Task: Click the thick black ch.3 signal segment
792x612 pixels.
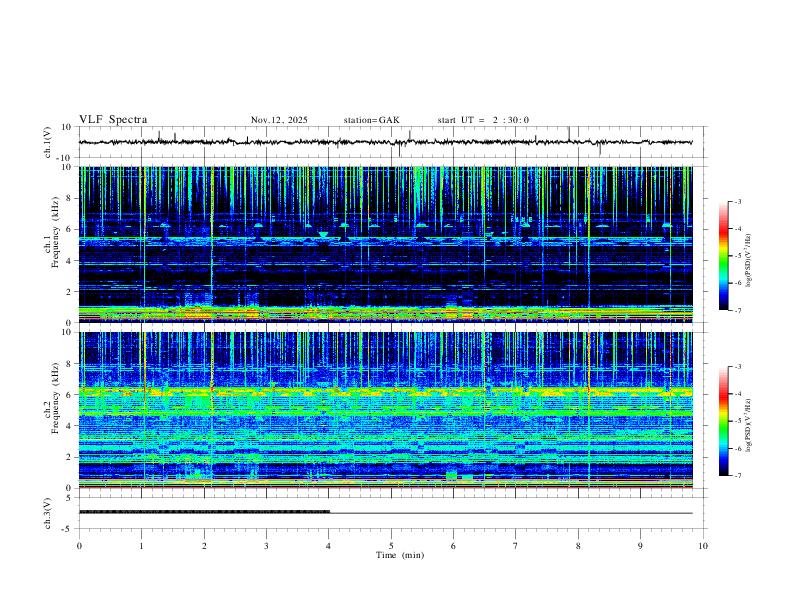Action: click(205, 512)
